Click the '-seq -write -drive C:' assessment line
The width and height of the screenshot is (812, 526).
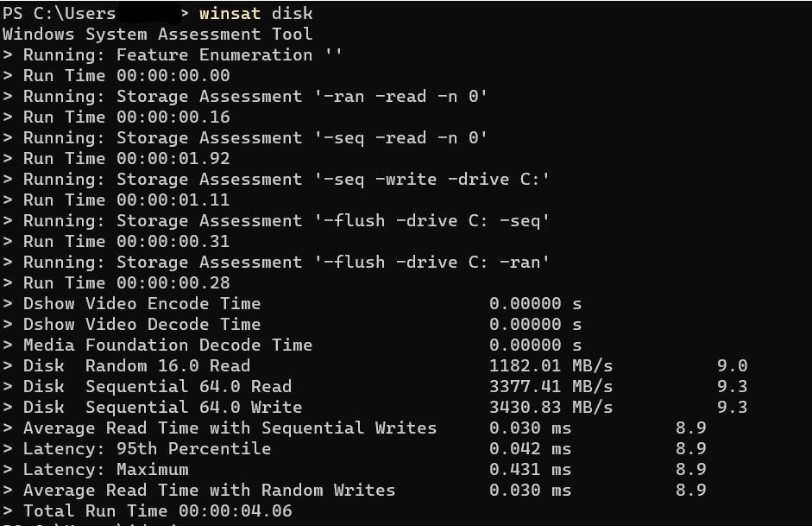(x=286, y=179)
